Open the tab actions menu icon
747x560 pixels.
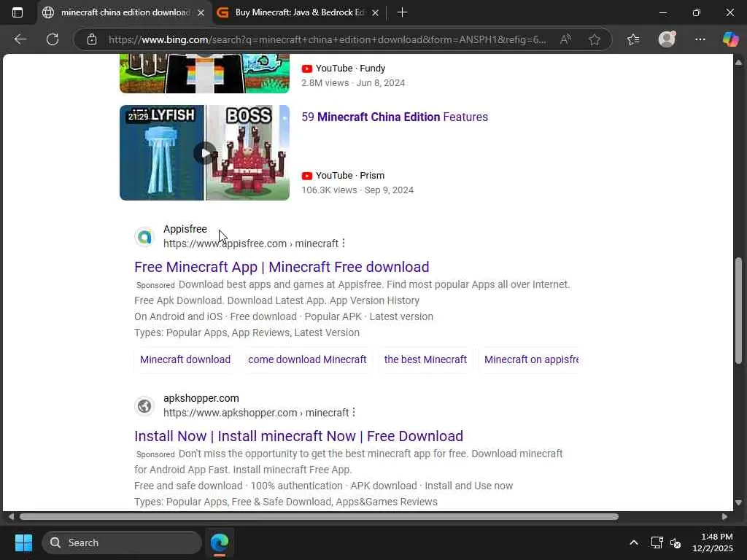tap(18, 12)
